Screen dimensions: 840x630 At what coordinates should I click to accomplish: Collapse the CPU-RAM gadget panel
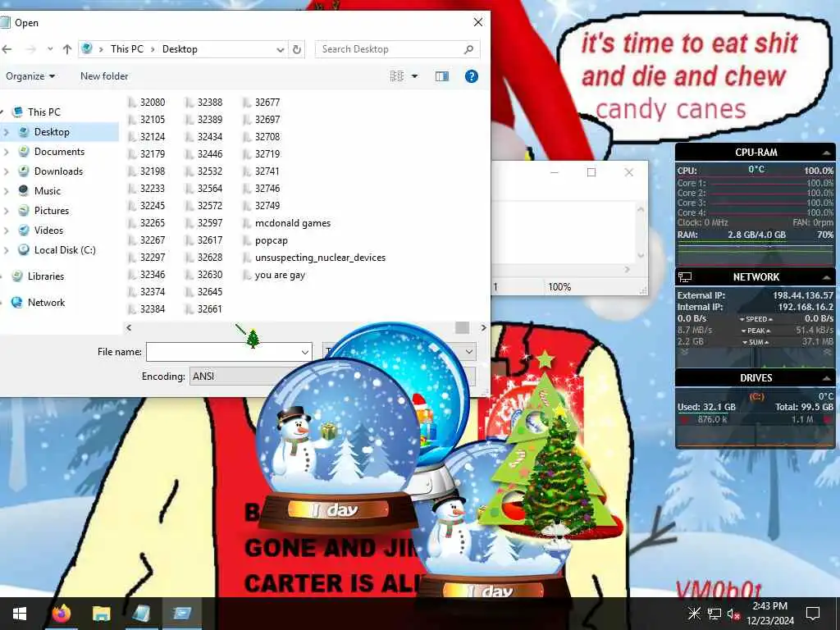[827, 153]
